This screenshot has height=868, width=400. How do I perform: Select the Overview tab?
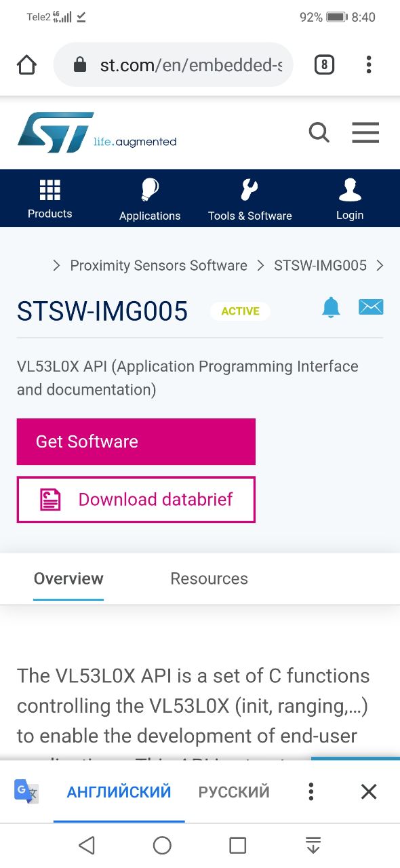(x=68, y=578)
